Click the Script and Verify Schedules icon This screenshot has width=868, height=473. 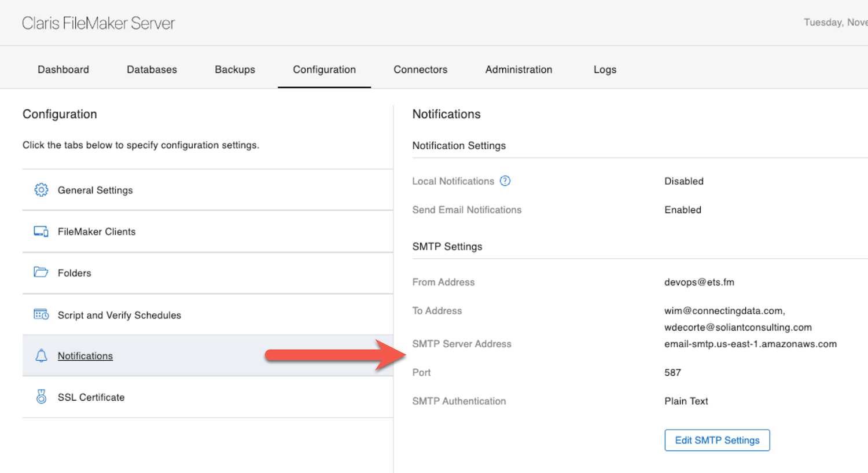tap(41, 314)
